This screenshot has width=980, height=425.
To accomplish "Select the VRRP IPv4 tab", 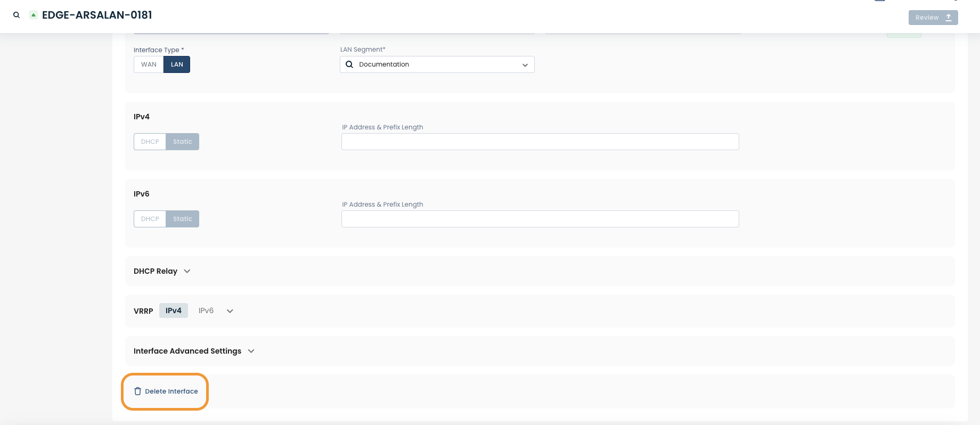I will [174, 310].
